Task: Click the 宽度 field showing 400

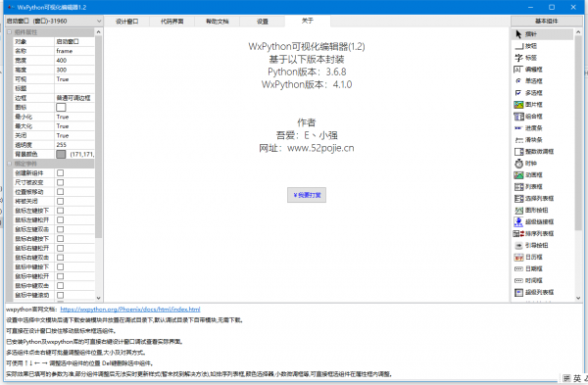Action: click(74, 61)
